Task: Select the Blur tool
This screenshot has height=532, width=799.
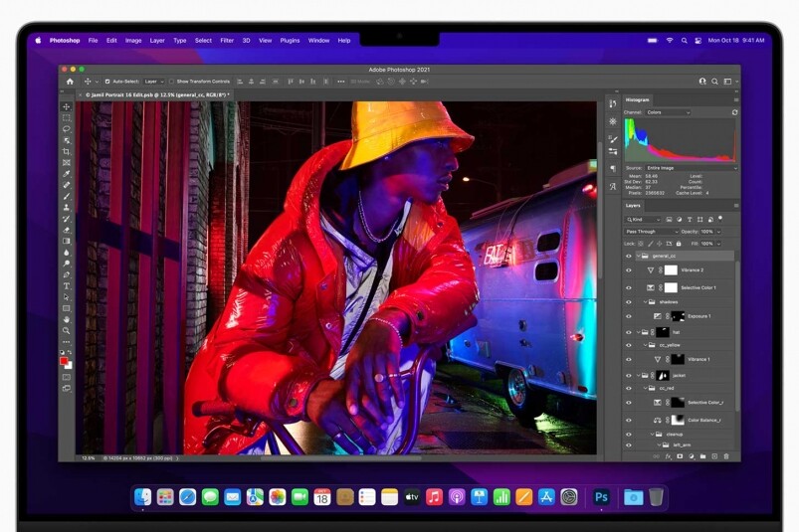Action: pyautogui.click(x=67, y=253)
